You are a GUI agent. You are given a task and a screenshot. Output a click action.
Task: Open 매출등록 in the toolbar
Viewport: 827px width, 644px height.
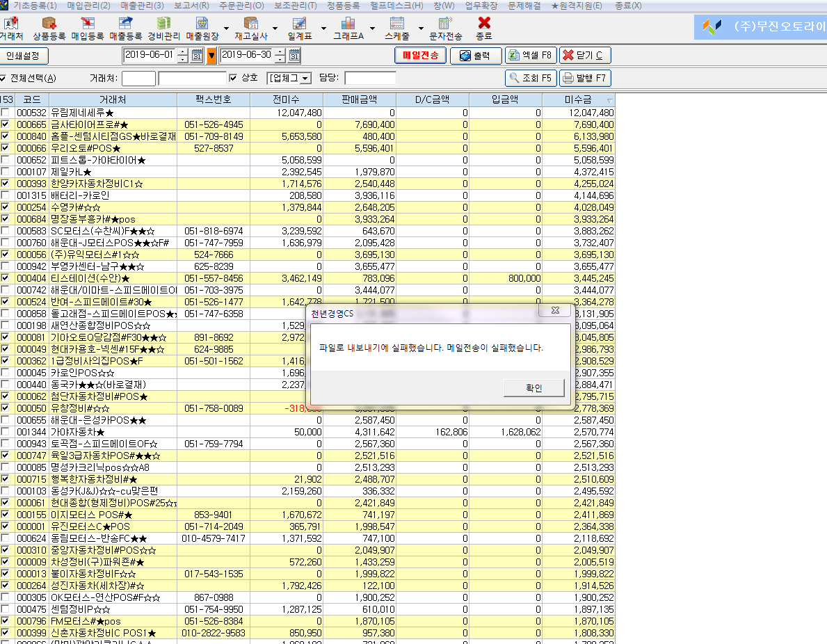[125, 29]
